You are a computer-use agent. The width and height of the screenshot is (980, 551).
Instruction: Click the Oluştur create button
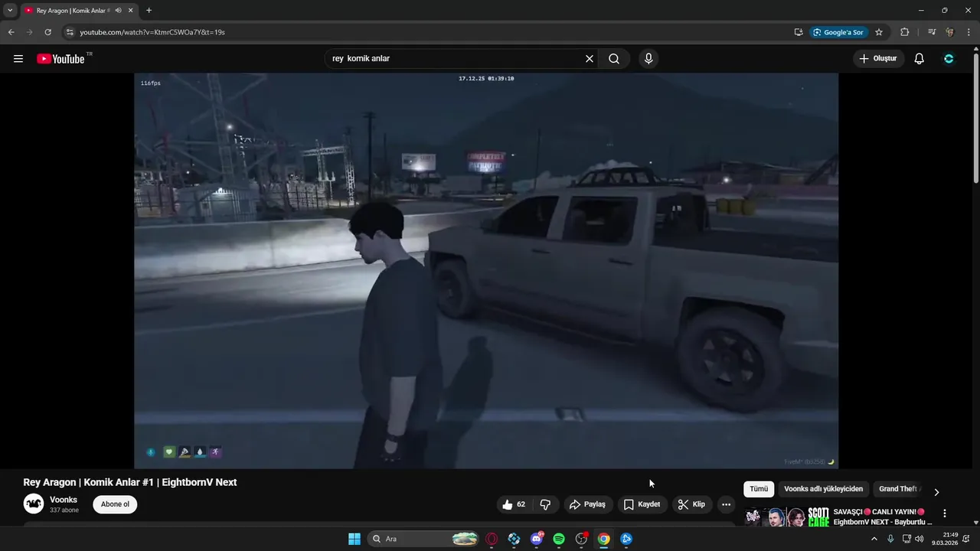pyautogui.click(x=879, y=59)
